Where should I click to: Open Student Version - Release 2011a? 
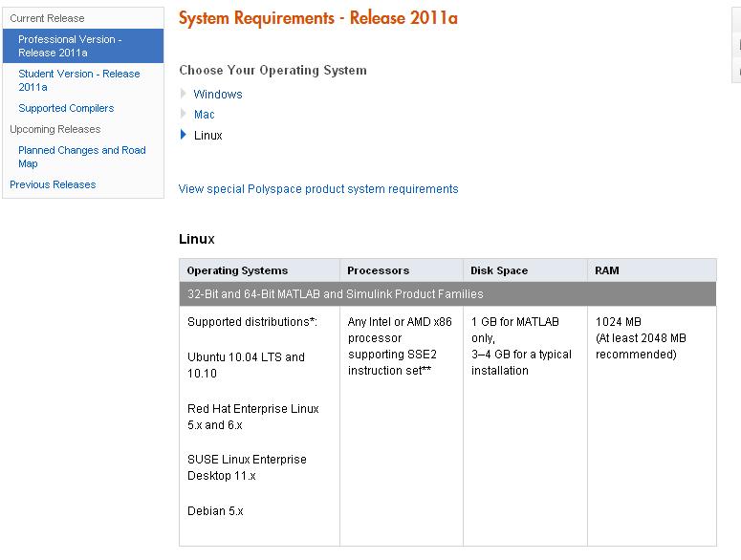pos(78,80)
